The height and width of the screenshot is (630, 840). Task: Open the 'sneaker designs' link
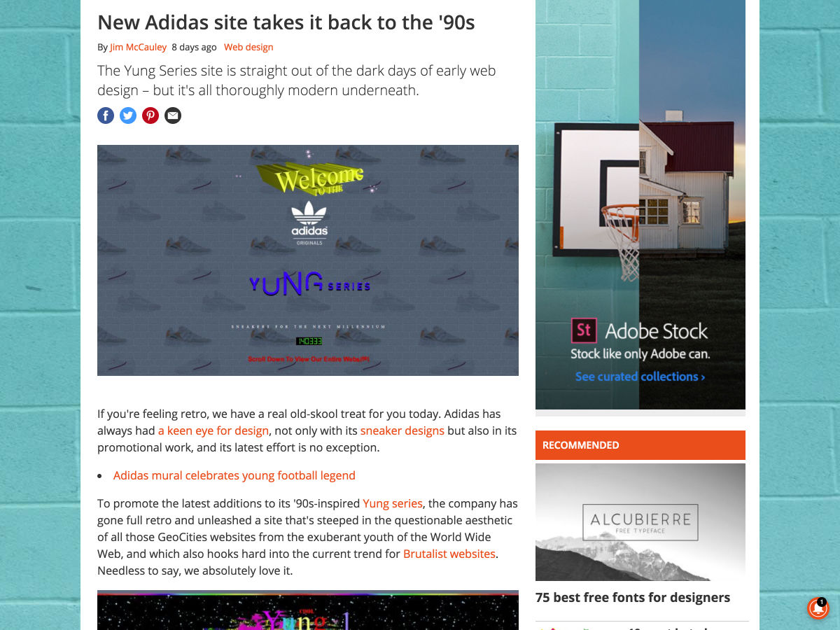(402, 430)
